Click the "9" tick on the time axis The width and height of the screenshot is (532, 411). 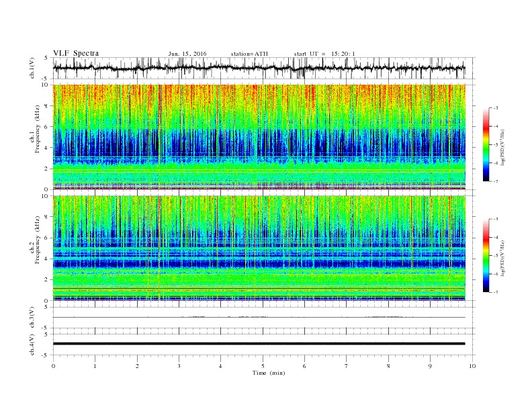[x=430, y=366]
